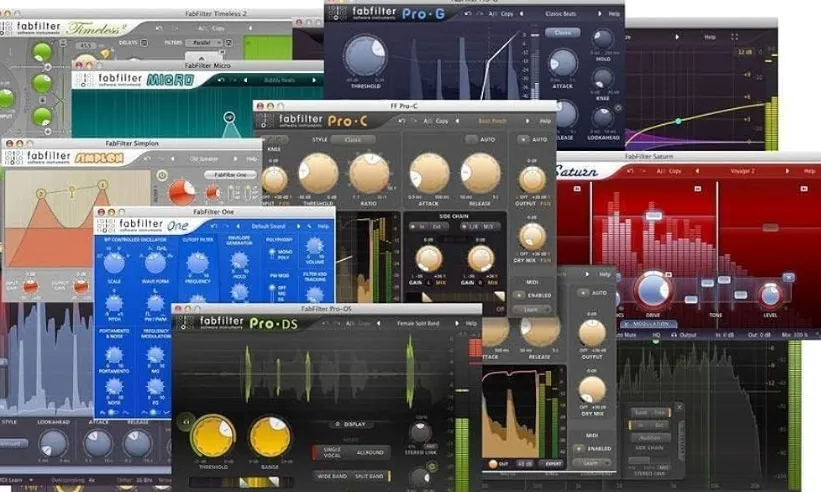Click Pro-C side chain filter range slider
Viewport: 821px width, 492px height.
(x=455, y=297)
